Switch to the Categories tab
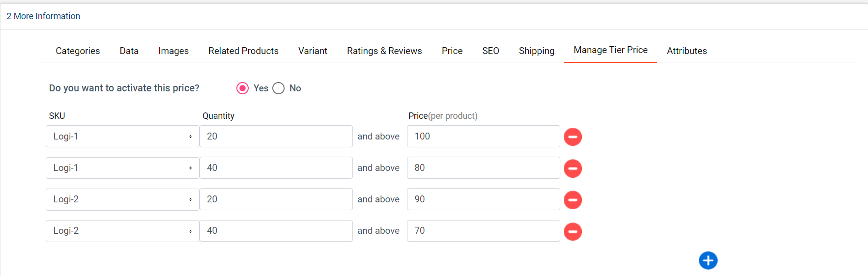Screen dimensions: 868x276 pyautogui.click(x=78, y=51)
